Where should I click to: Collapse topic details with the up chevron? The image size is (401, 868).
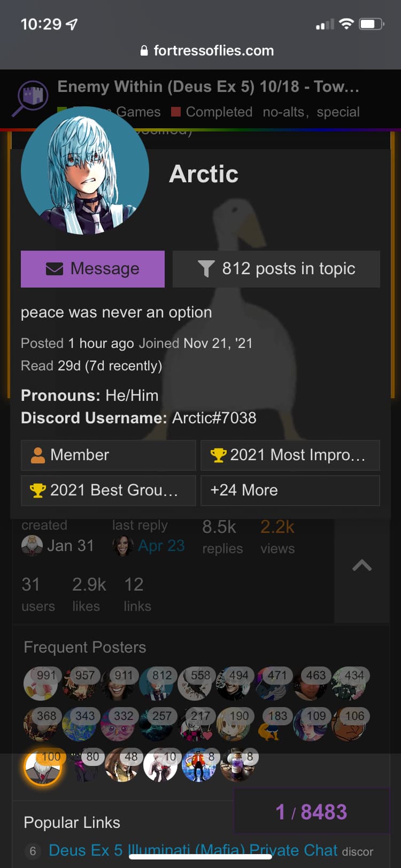[x=362, y=565]
